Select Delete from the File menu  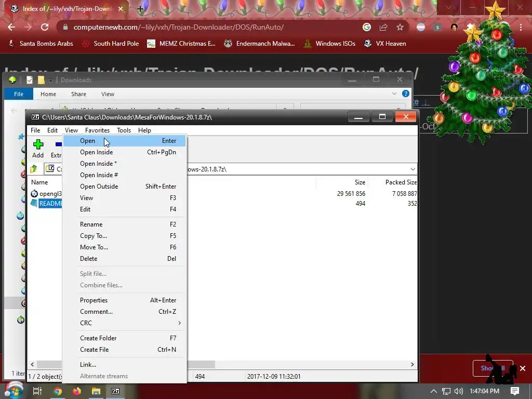click(x=125, y=259)
